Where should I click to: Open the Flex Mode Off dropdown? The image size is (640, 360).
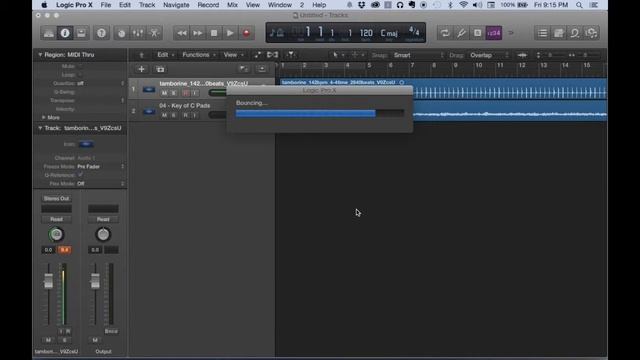point(100,184)
